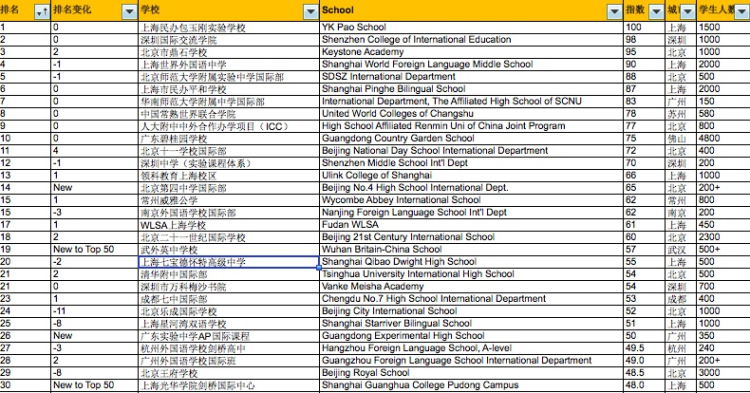750x393 pixels.
Task: Click Beijing City International School cell
Action: pos(472,311)
